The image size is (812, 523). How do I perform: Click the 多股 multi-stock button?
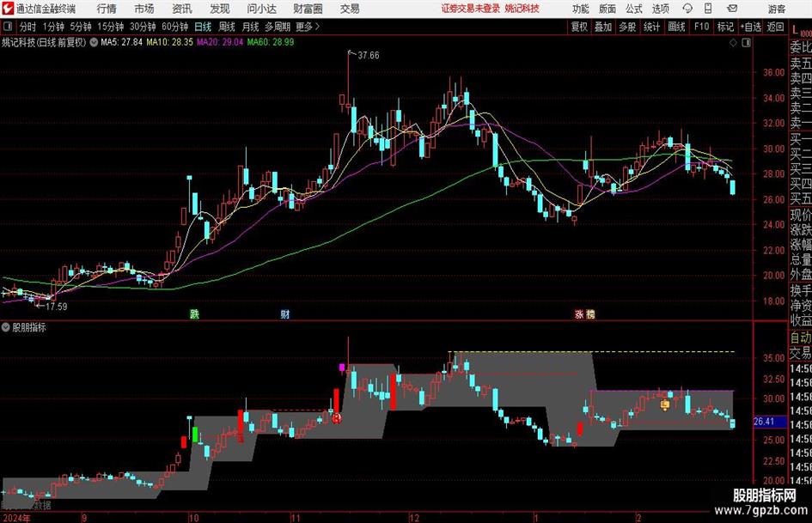(627, 27)
